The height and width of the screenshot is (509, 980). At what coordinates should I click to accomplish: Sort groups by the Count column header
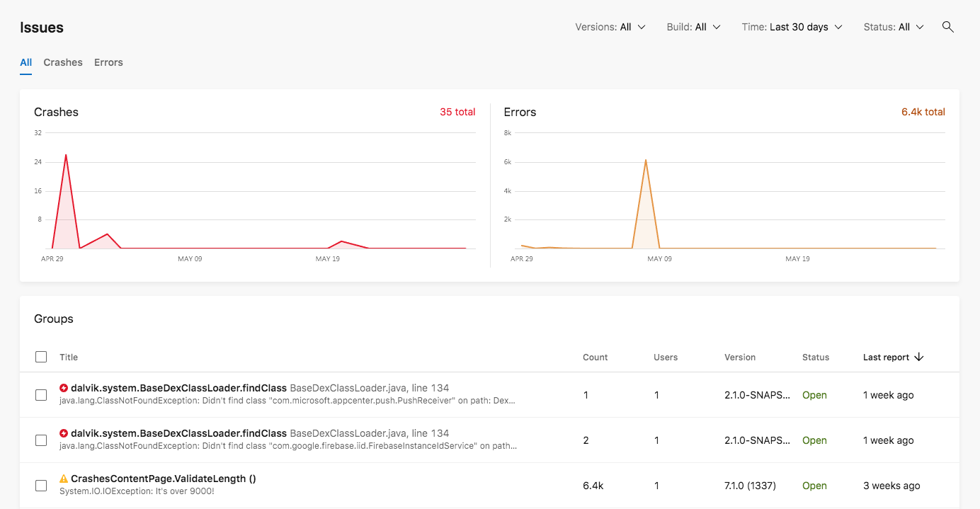(595, 357)
